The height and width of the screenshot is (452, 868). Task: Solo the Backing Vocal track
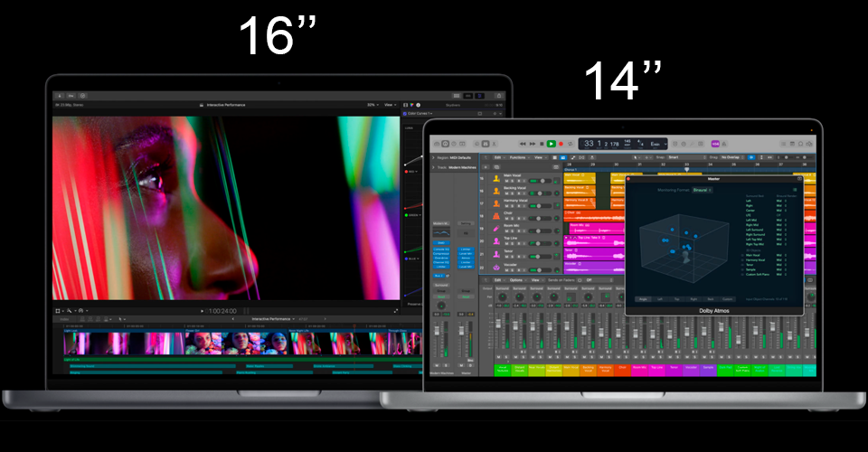pyautogui.click(x=512, y=193)
